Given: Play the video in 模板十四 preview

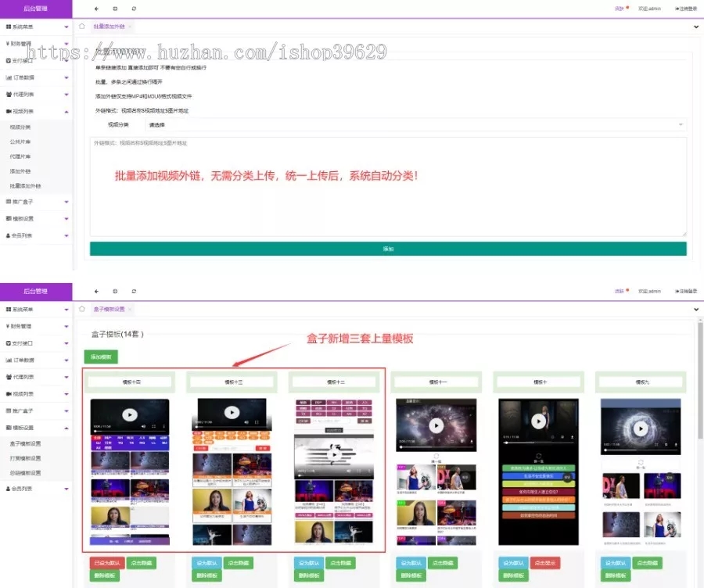Looking at the screenshot, I should [x=130, y=414].
